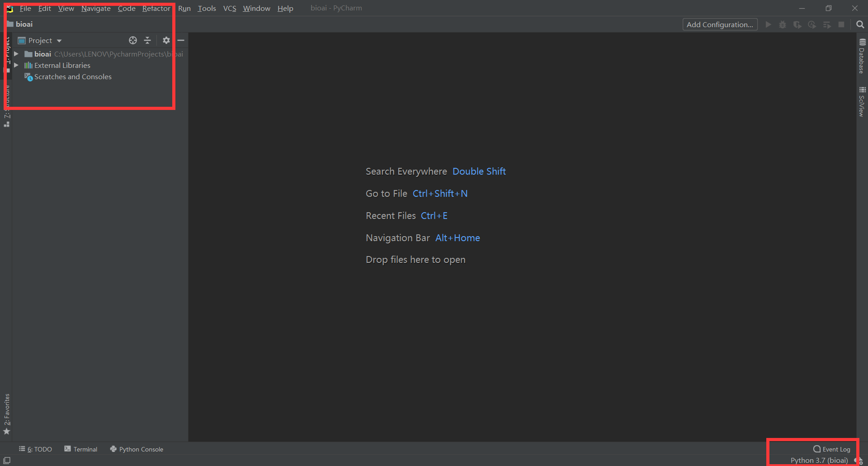Screen dimensions: 868x466
Task: Open the Navigate menu
Action: [x=96, y=8]
